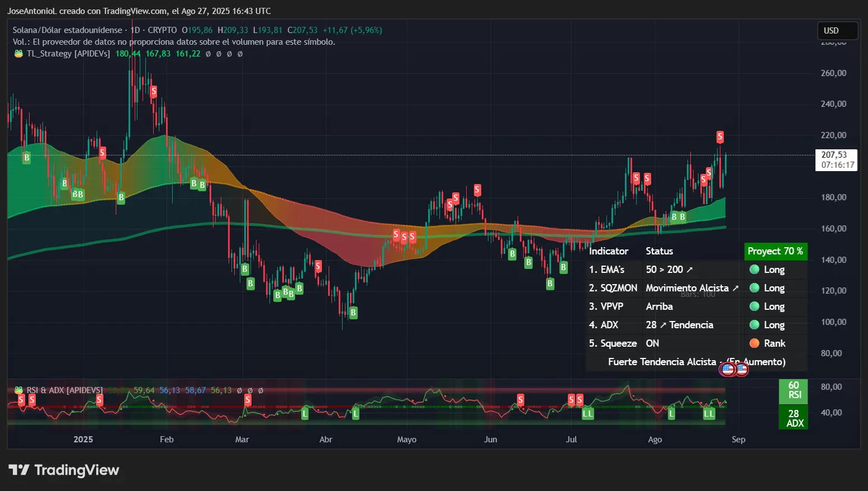868x491 pixels.
Task: Click the topmost red S sell marker
Action: click(153, 91)
